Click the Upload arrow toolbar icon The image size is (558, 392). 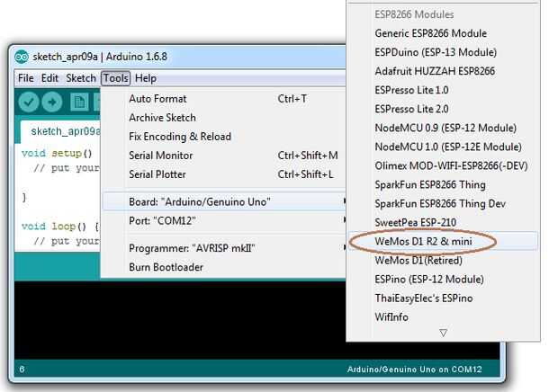52,102
